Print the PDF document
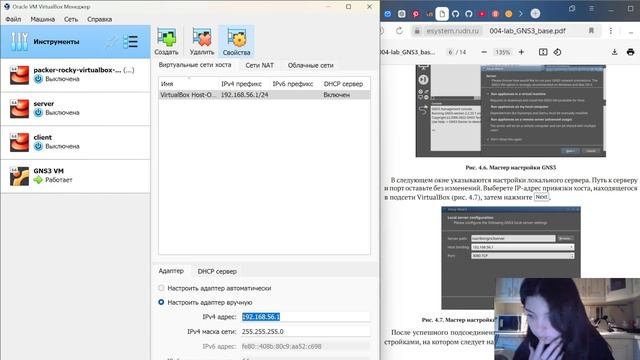 coord(630,52)
